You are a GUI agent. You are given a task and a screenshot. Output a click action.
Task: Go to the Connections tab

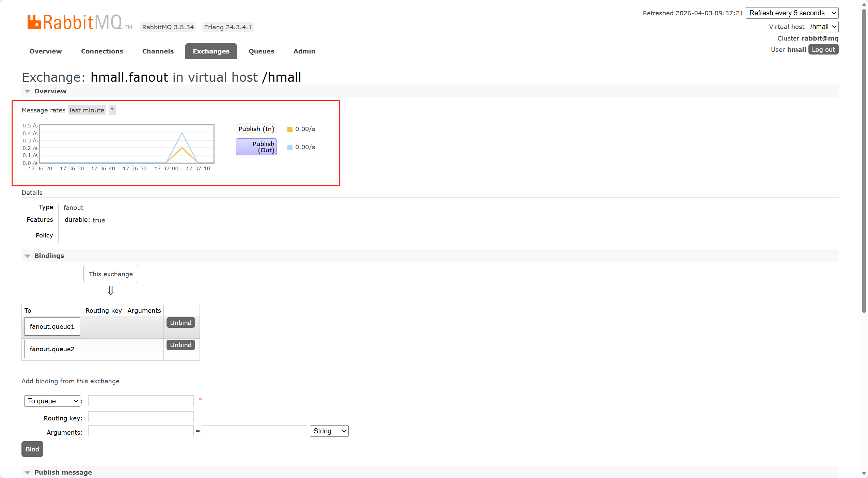(x=102, y=51)
